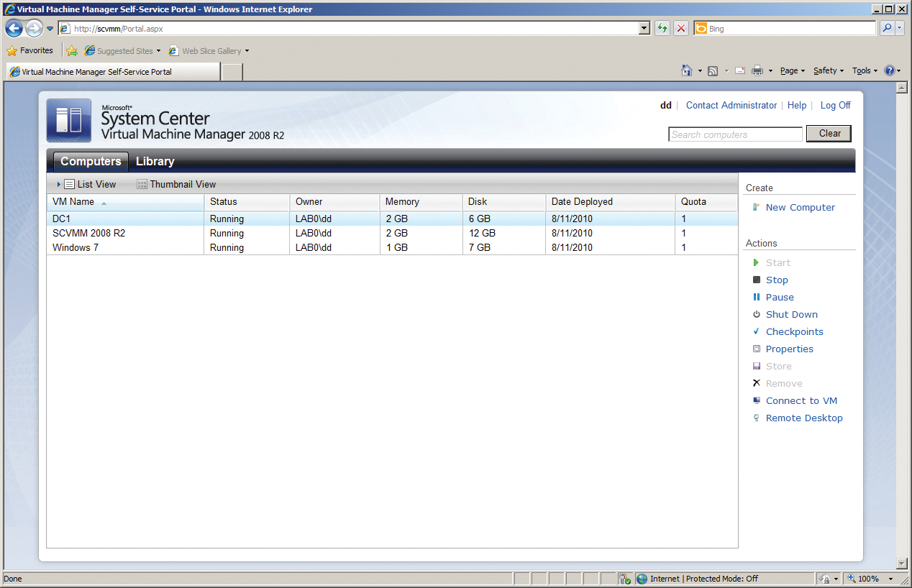912x588 pixels.
Task: Refresh the current page
Action: [662, 27]
